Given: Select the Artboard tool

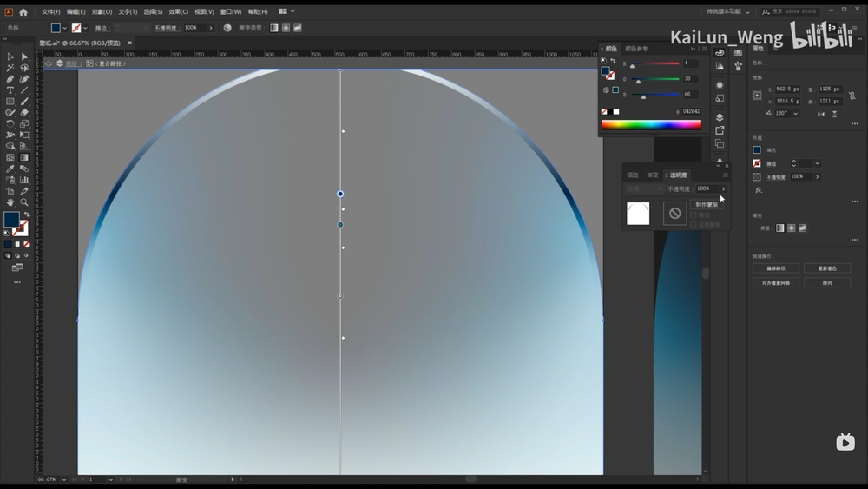Looking at the screenshot, I should [x=10, y=192].
